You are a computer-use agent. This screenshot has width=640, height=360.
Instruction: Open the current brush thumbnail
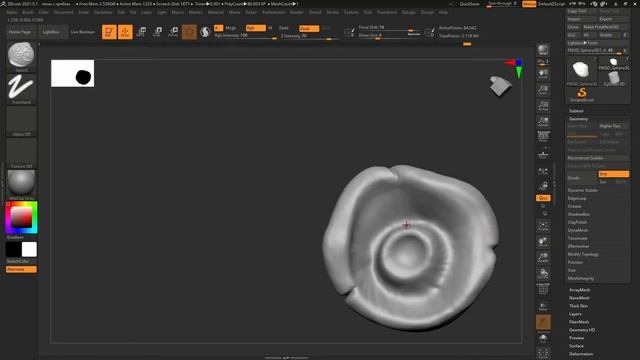point(21,56)
